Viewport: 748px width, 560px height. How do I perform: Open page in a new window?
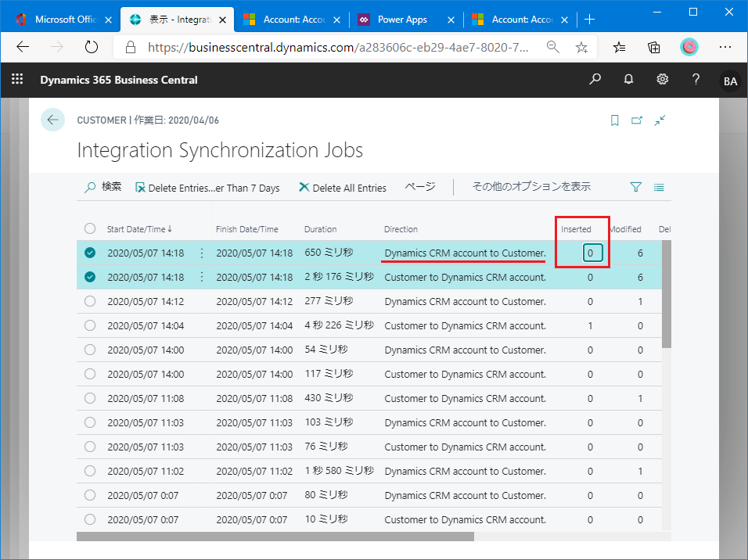point(637,120)
